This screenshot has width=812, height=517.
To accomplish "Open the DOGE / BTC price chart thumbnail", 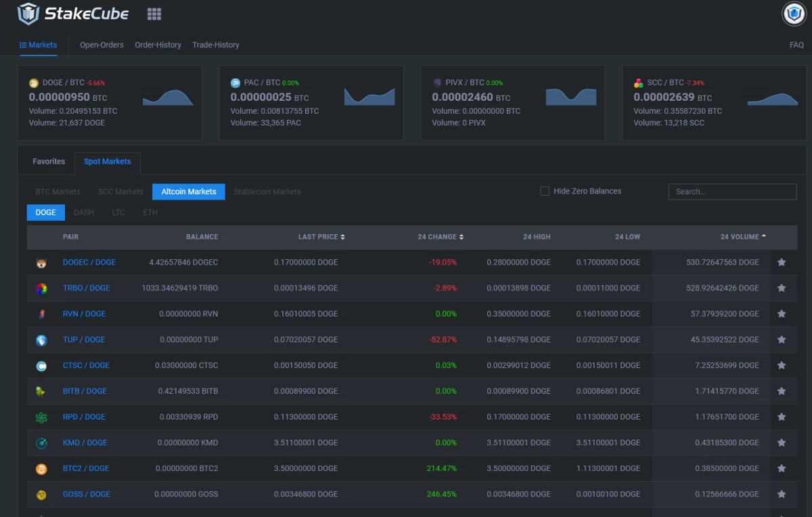I will (168, 97).
